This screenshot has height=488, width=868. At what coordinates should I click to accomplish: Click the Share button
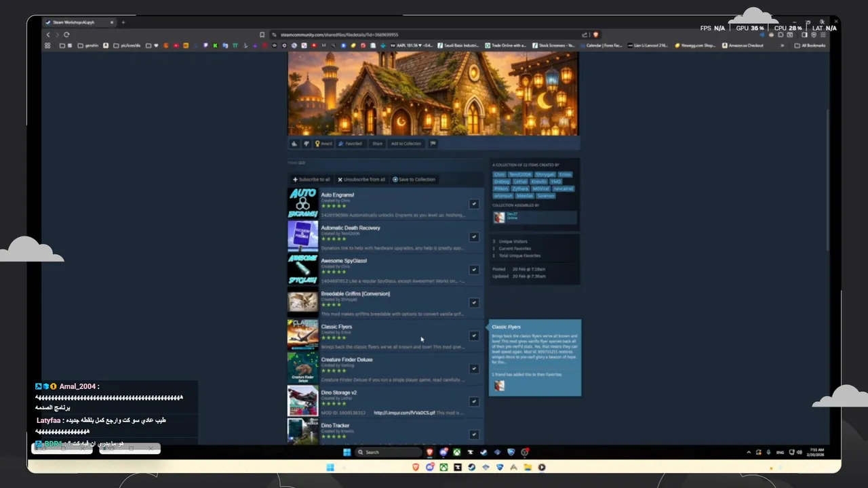(x=377, y=144)
